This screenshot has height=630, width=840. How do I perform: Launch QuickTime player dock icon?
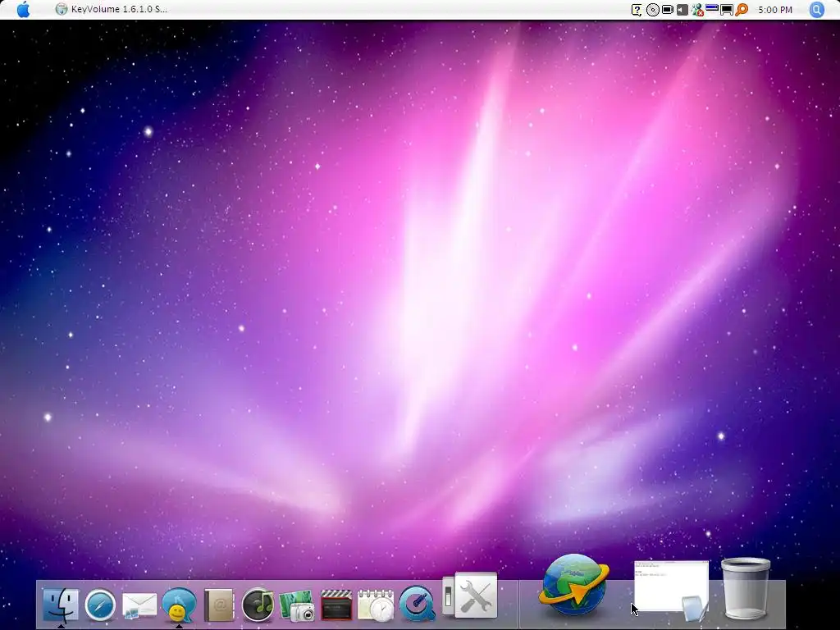click(417, 604)
